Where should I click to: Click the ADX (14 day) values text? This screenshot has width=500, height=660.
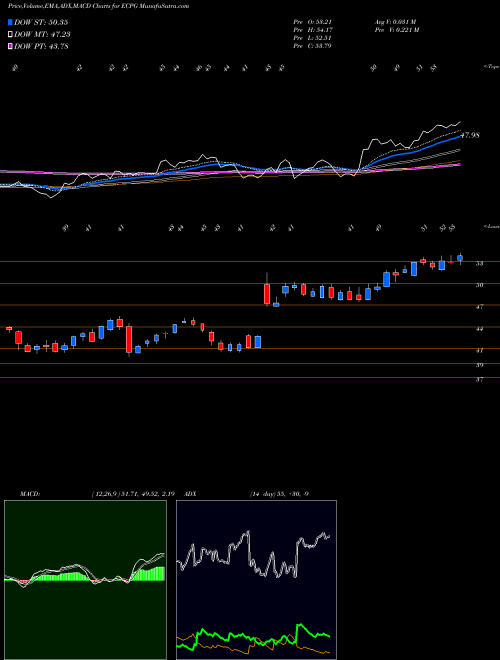click(279, 494)
